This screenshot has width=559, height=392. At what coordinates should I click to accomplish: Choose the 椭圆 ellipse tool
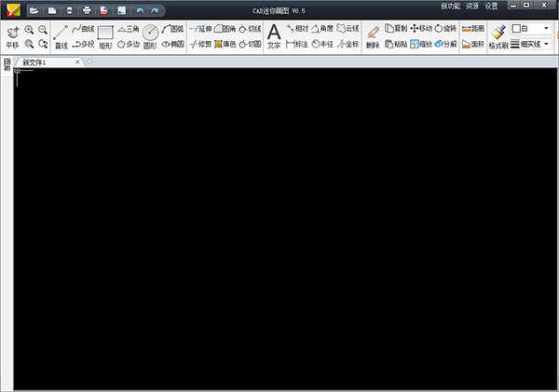tap(172, 44)
